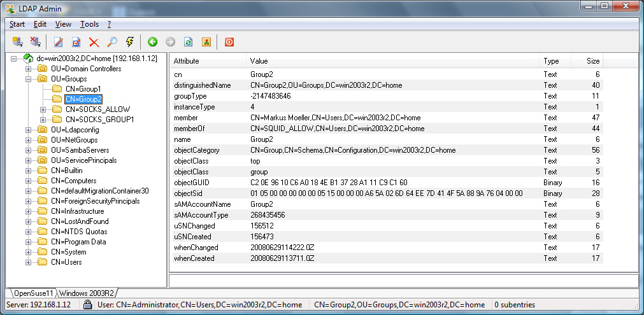
Task: Open the ? help menu
Action: tap(110, 24)
